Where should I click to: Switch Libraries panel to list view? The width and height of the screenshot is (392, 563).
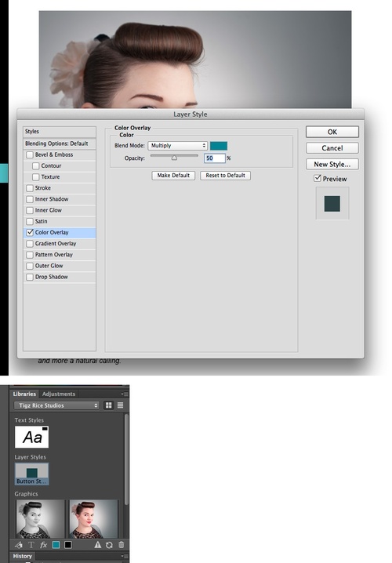coord(120,405)
